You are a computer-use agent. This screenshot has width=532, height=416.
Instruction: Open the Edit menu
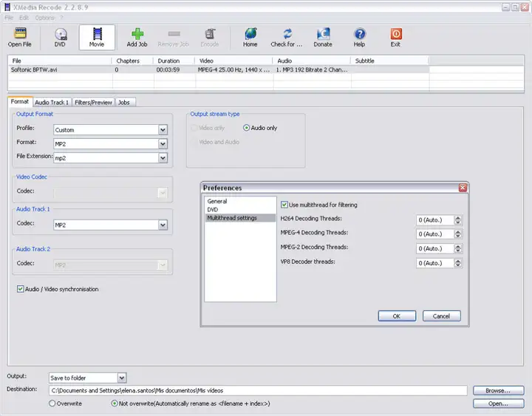click(24, 18)
